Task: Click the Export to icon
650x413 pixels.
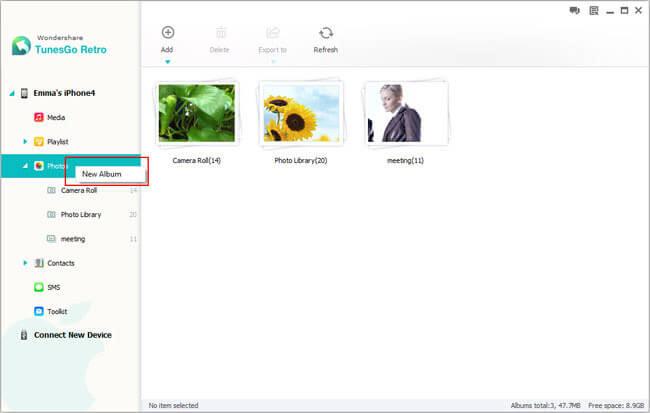Action: [273, 32]
